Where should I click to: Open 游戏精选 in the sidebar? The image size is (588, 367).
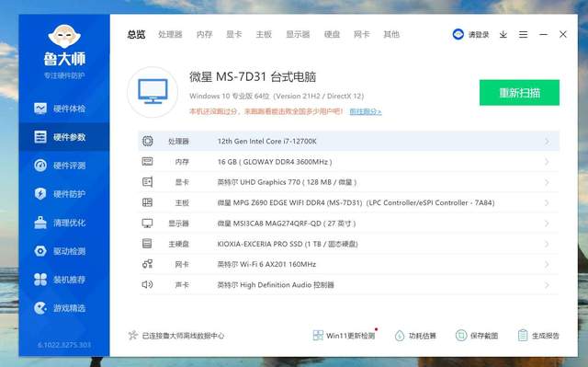point(60,308)
